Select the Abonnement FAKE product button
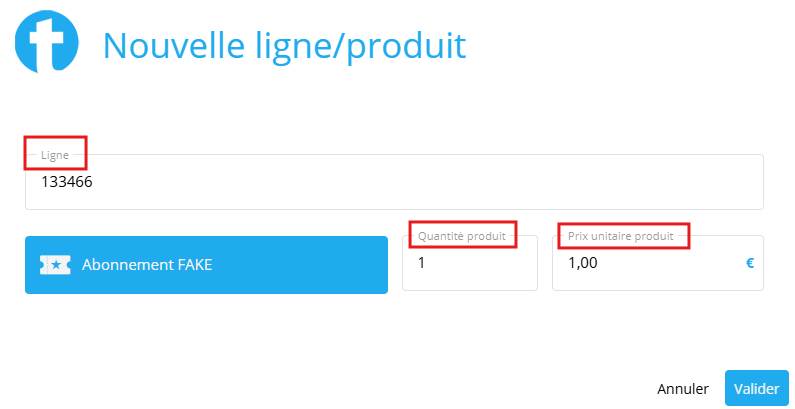Image resolution: width=795 pixels, height=409 pixels. [206, 265]
